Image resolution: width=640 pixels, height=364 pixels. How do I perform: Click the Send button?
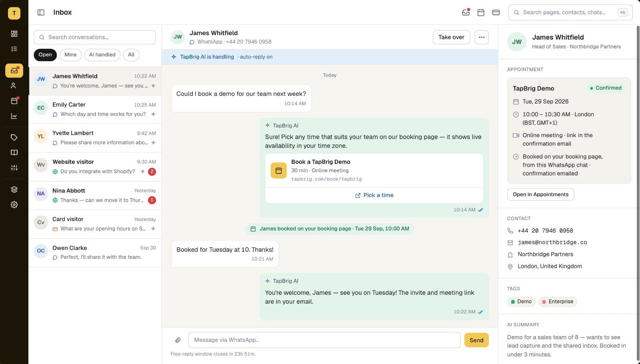[x=476, y=340]
